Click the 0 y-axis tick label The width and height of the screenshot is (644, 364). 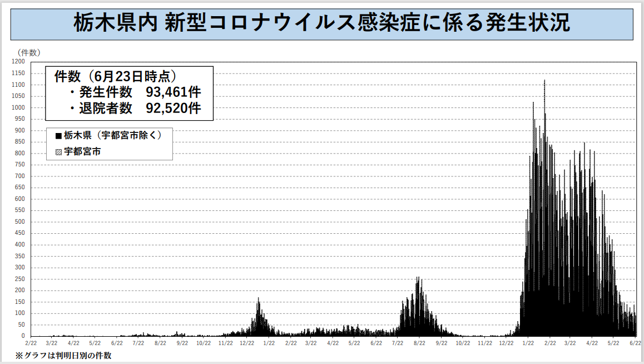point(23,336)
